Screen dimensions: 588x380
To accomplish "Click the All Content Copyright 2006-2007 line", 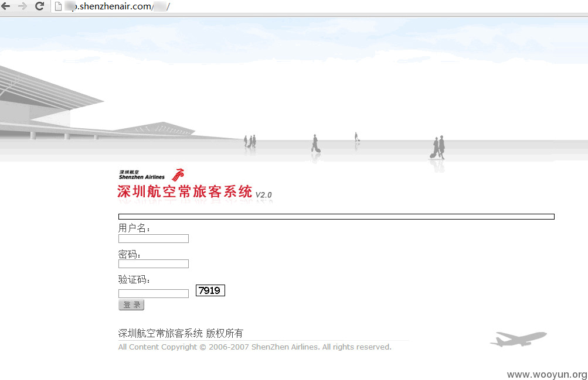I will (254, 347).
